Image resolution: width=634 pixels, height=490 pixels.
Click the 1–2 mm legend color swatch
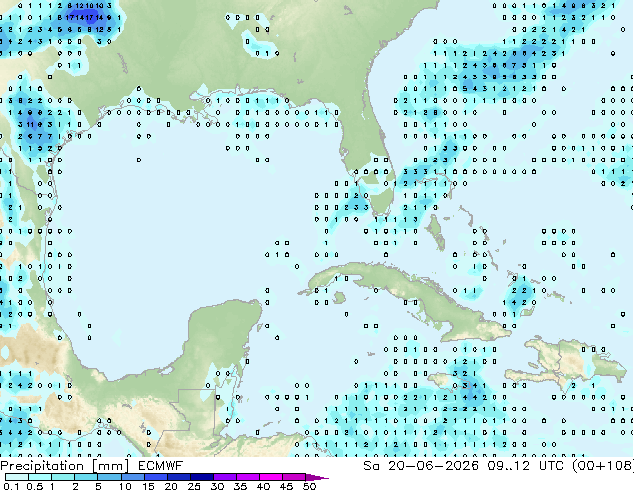(63, 477)
